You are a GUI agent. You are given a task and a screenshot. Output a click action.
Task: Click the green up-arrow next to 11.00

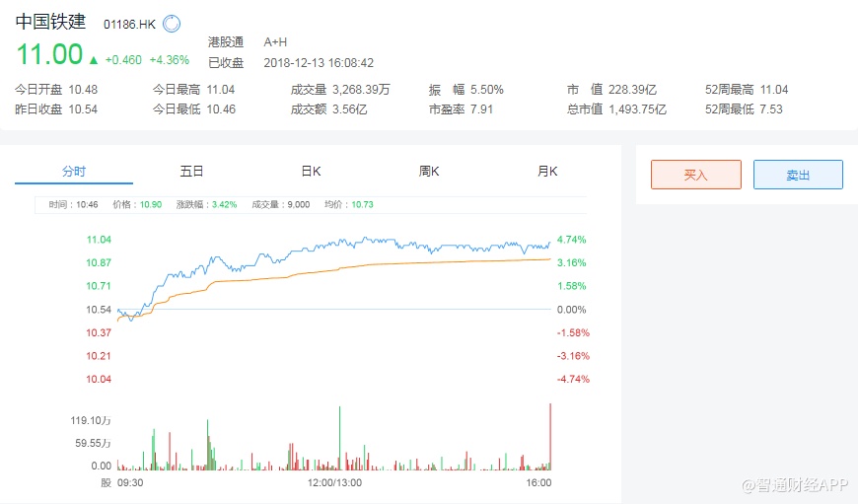93,60
